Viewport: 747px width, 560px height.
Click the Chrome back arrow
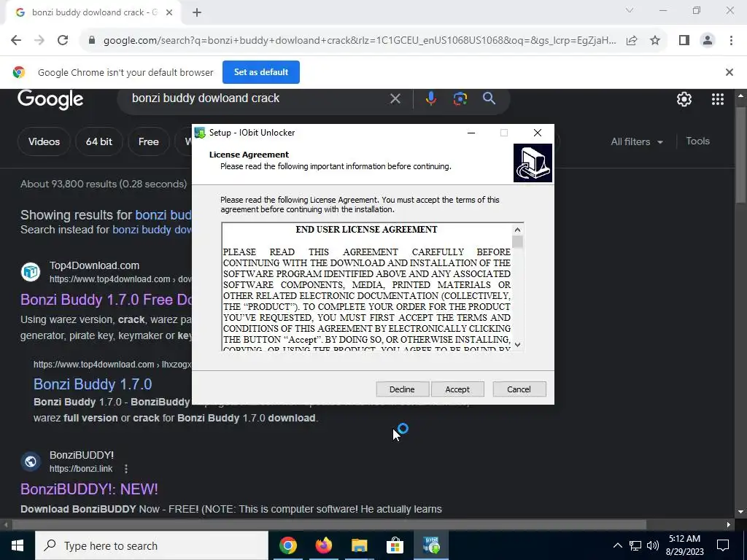[x=16, y=41]
